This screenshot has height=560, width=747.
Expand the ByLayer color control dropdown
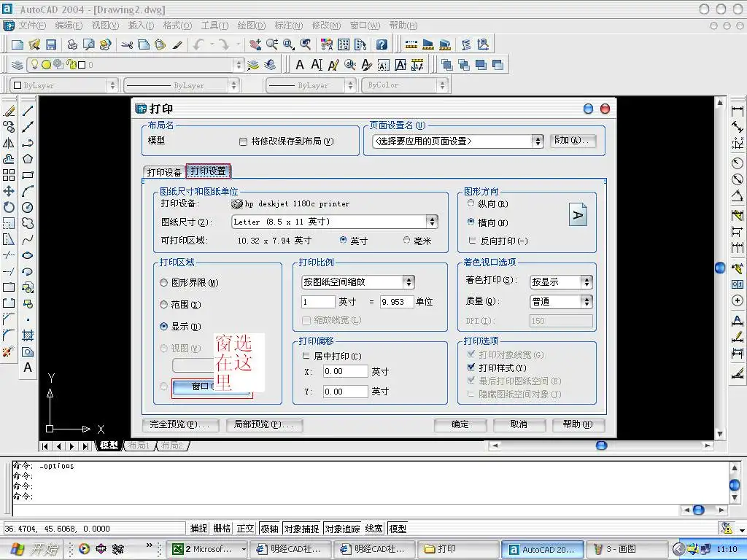click(112, 86)
